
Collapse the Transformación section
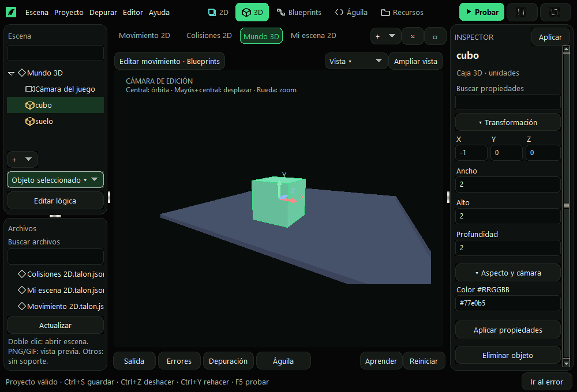coord(508,122)
